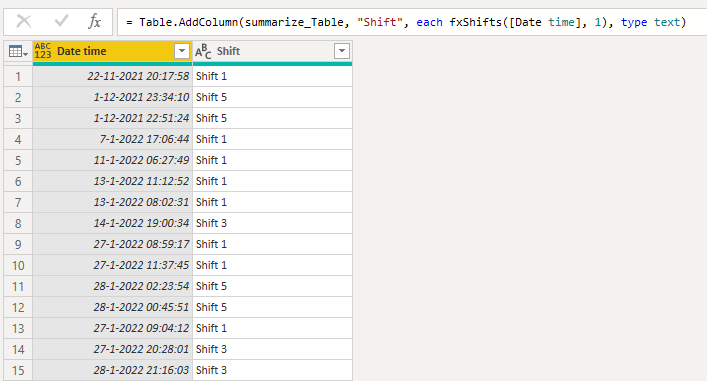Click cell 13-1-2022 11:12:52
This screenshot has width=707, height=381.
pos(112,181)
